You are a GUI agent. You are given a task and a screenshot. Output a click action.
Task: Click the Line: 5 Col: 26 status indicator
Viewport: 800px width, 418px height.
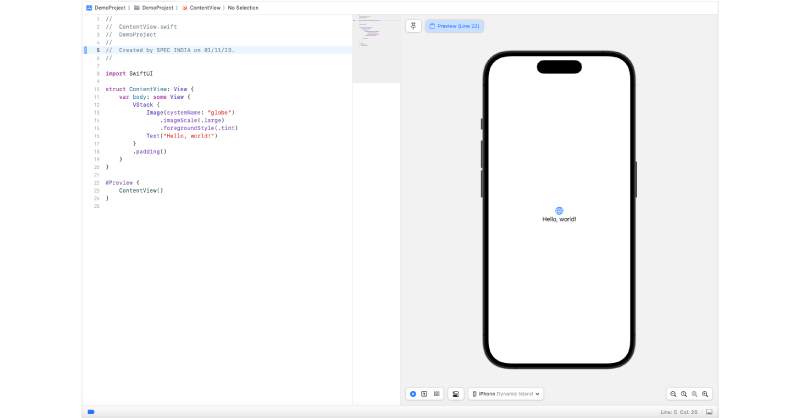click(679, 412)
